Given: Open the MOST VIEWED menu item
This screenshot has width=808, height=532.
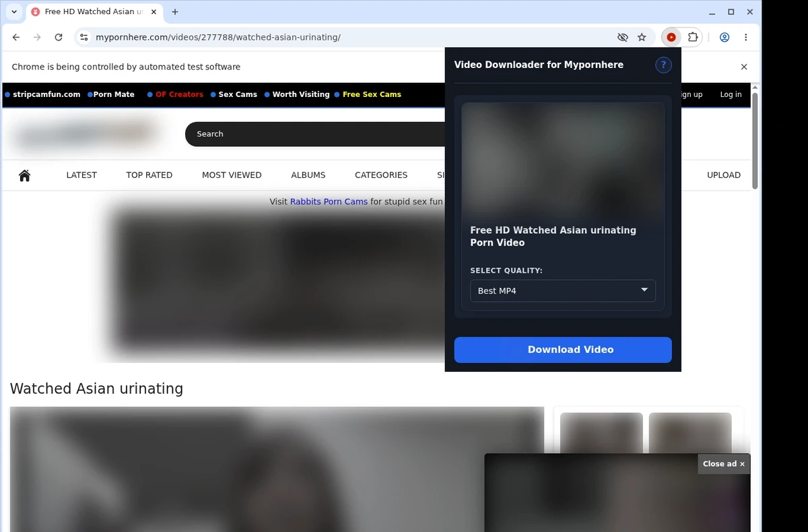Looking at the screenshot, I should pos(232,175).
